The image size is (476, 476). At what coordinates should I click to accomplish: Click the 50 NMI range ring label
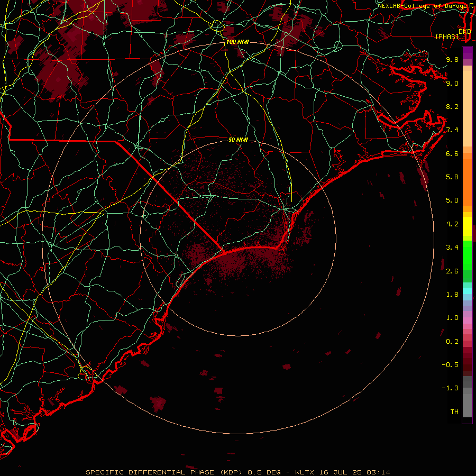click(x=238, y=140)
